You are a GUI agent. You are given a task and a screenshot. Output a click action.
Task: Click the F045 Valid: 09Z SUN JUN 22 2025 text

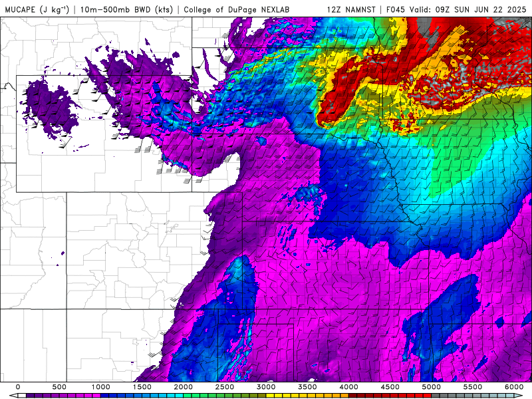point(456,9)
